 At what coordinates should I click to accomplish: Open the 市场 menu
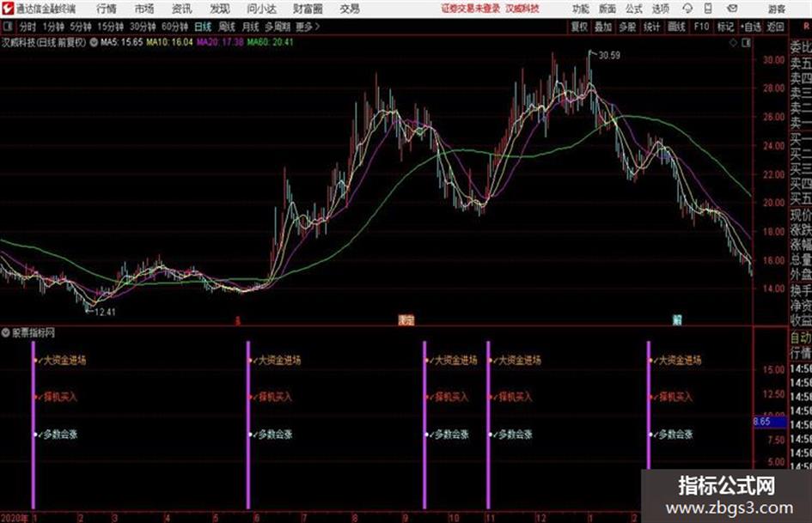pyautogui.click(x=144, y=9)
